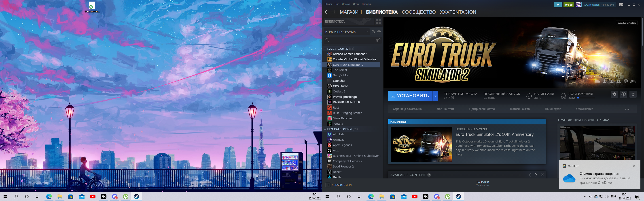The width and height of the screenshot is (644, 201).
Task: Dismiss the OneDrive notification
Action: click(634, 166)
